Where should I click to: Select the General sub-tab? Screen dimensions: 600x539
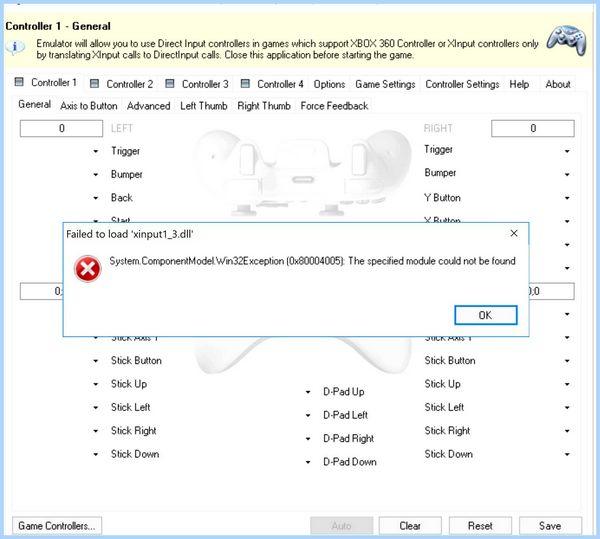[34, 104]
